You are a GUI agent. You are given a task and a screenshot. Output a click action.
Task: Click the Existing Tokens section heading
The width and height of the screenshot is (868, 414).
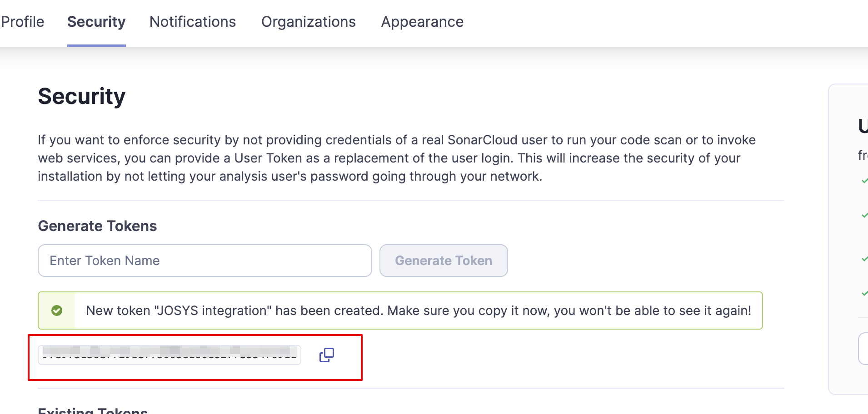click(93, 410)
